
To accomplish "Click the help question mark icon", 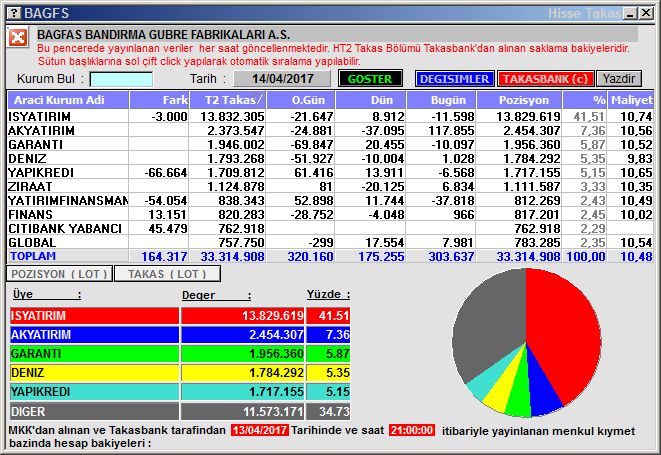I will tap(14, 13).
